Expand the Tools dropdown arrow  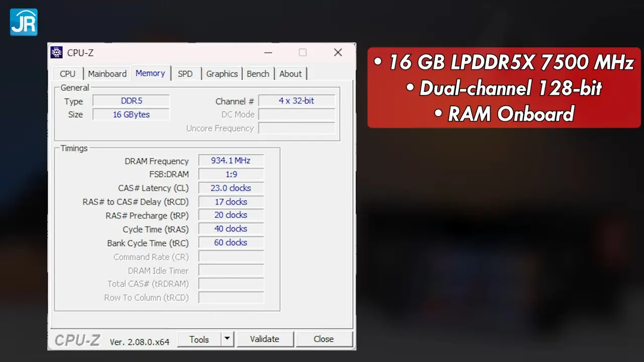227,339
